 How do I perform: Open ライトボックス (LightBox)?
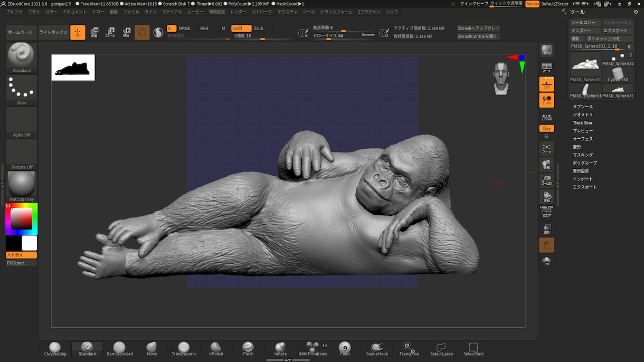[53, 32]
